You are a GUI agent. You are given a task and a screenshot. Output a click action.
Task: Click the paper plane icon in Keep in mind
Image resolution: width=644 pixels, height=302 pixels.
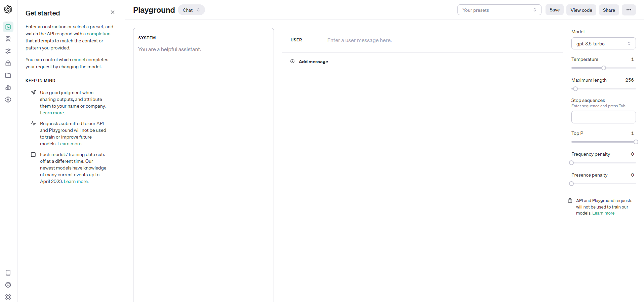pos(33,92)
